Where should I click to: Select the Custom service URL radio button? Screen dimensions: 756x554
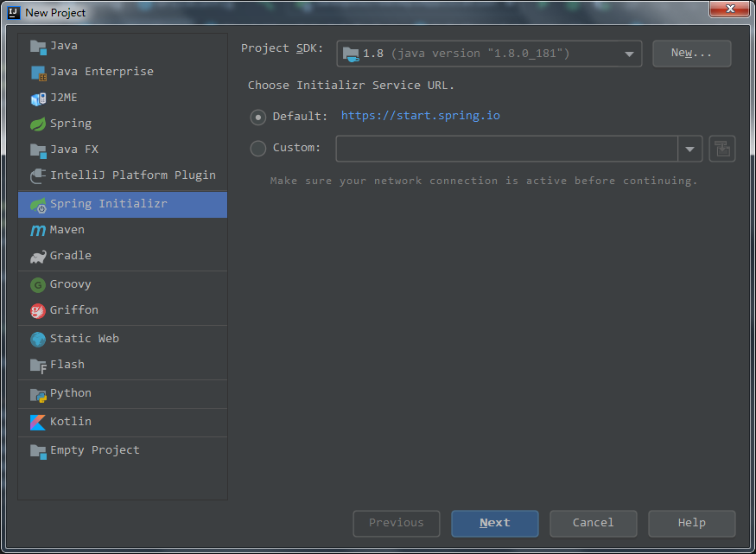258,149
